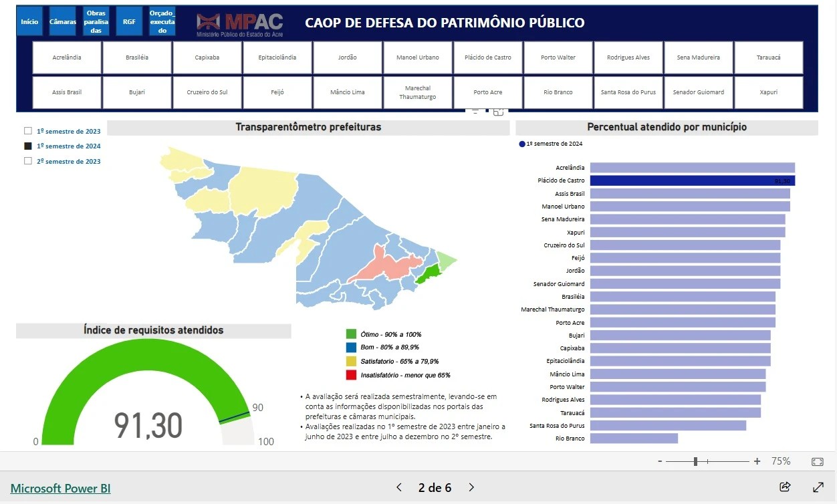The height and width of the screenshot is (504, 837).
Task: Select the Rio Branco municipality button
Action: (558, 92)
